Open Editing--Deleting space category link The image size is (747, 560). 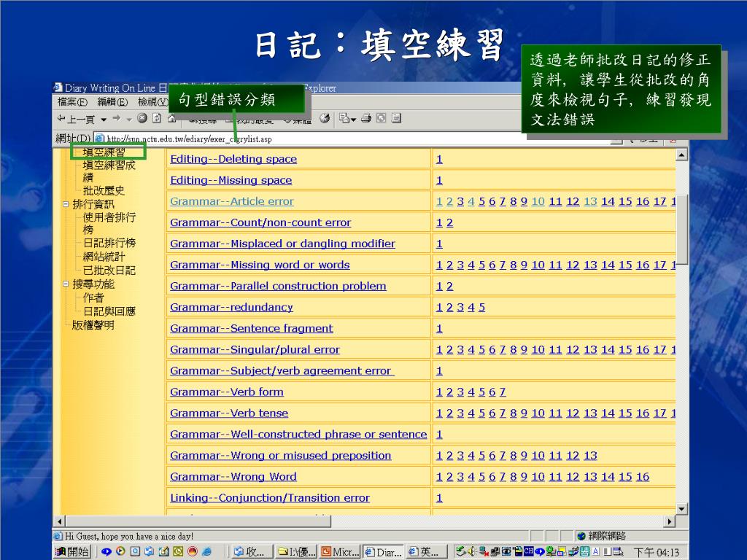pyautogui.click(x=233, y=159)
